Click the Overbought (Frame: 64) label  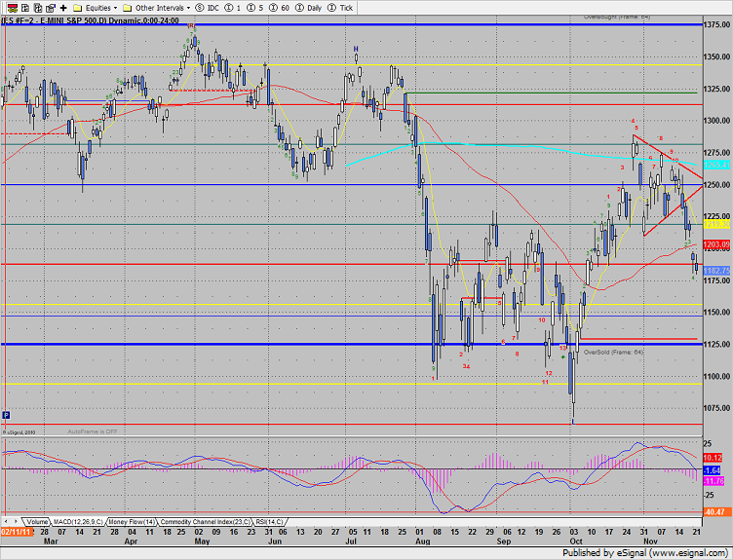[617, 17]
